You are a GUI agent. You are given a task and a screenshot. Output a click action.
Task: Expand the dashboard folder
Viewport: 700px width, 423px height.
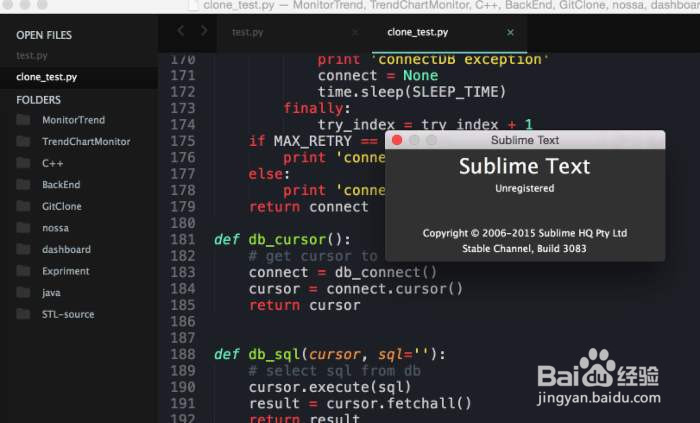click(x=66, y=249)
